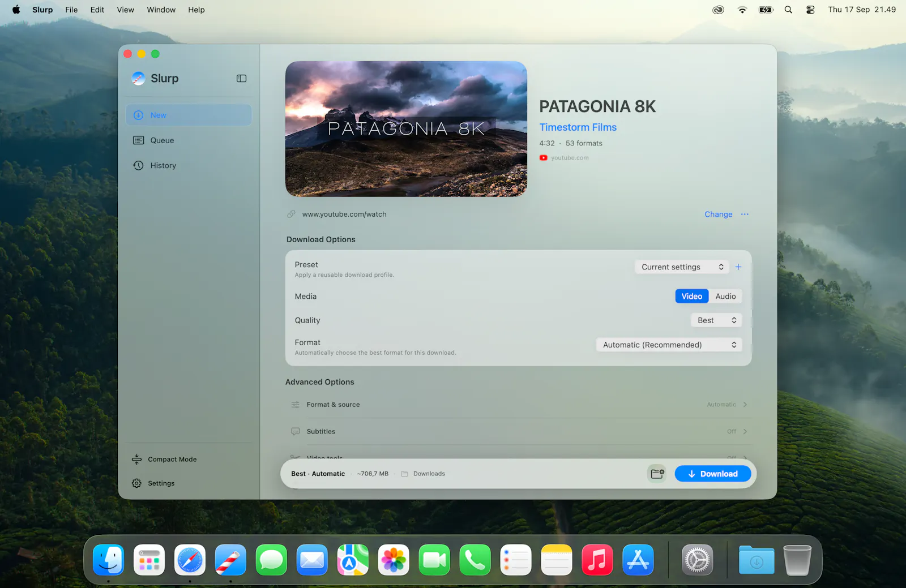Open the Help menu
This screenshot has width=906, height=588.
pyautogui.click(x=196, y=10)
